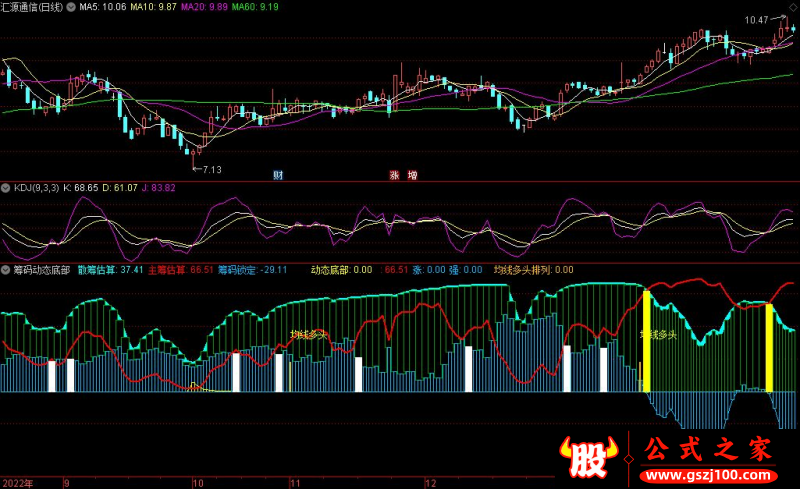
Task: Select the MA5: 10.06 label
Action: [103, 7]
